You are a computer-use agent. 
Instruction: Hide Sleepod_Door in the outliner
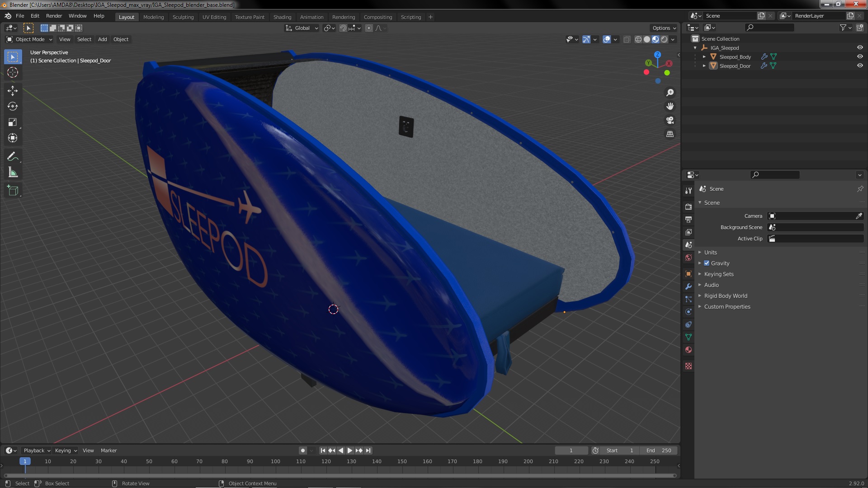click(859, 66)
